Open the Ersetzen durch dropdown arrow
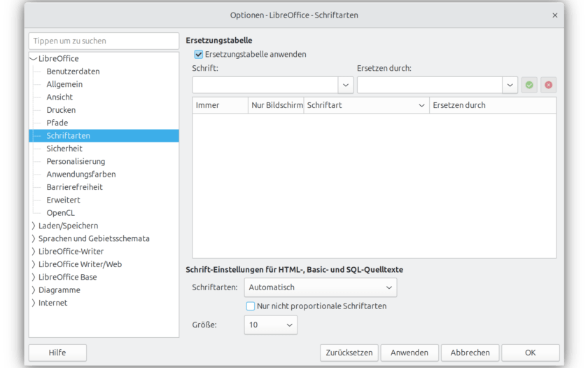This screenshot has height=368, width=588. (x=510, y=86)
